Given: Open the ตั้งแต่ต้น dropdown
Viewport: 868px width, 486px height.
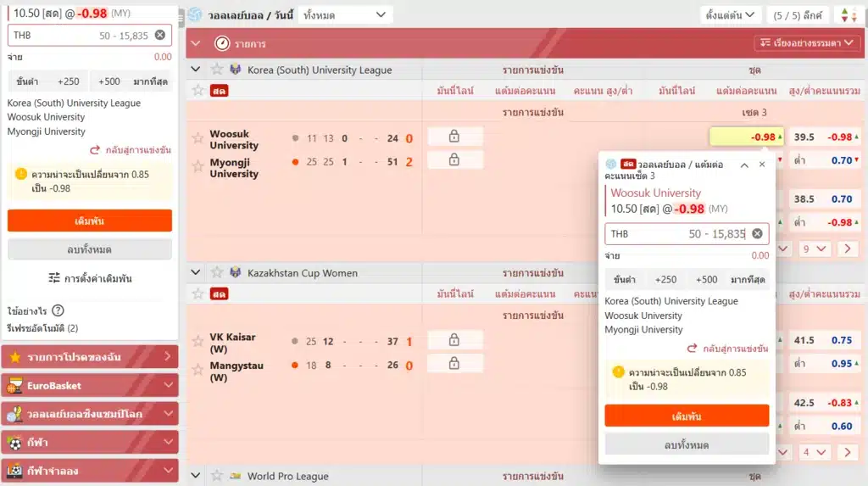Looking at the screenshot, I should coord(729,15).
